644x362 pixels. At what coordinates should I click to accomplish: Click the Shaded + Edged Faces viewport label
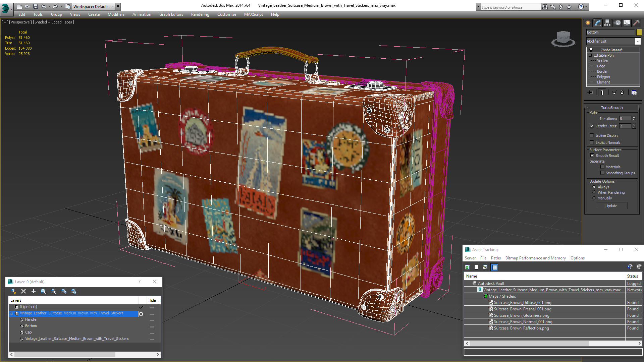click(54, 22)
